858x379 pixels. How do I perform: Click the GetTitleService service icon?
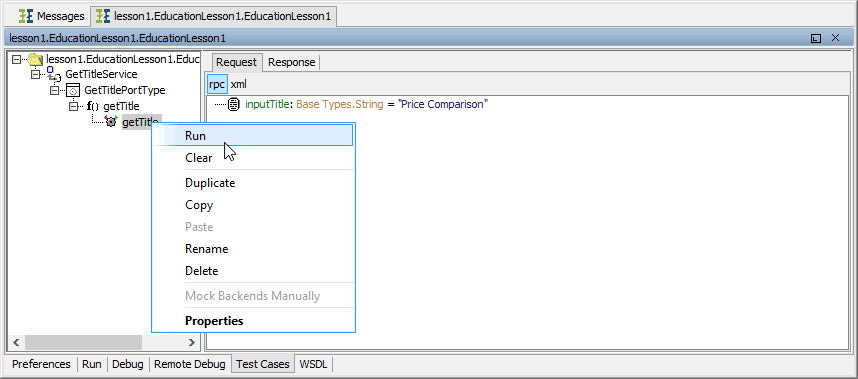click(54, 75)
